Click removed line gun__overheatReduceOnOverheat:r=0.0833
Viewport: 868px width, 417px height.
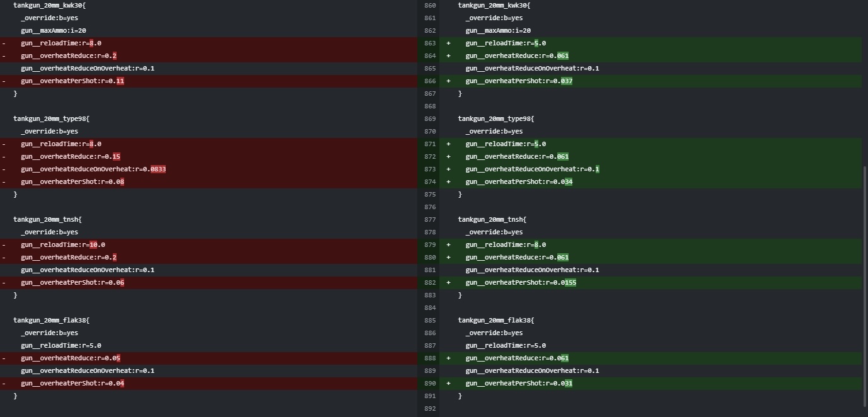(93, 169)
